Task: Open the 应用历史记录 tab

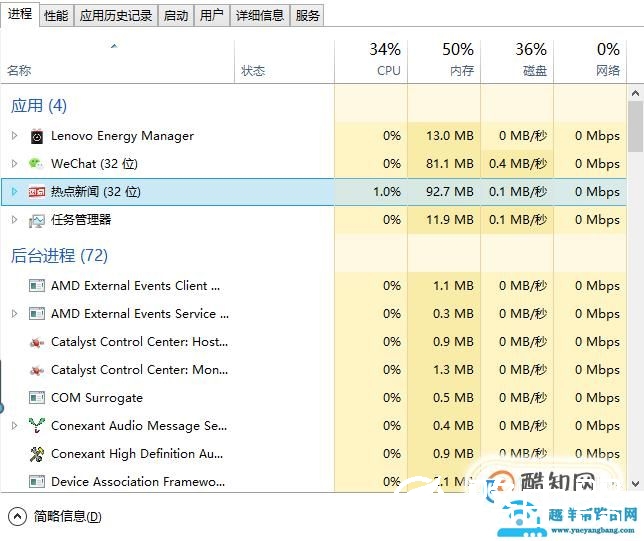Action: tap(116, 16)
